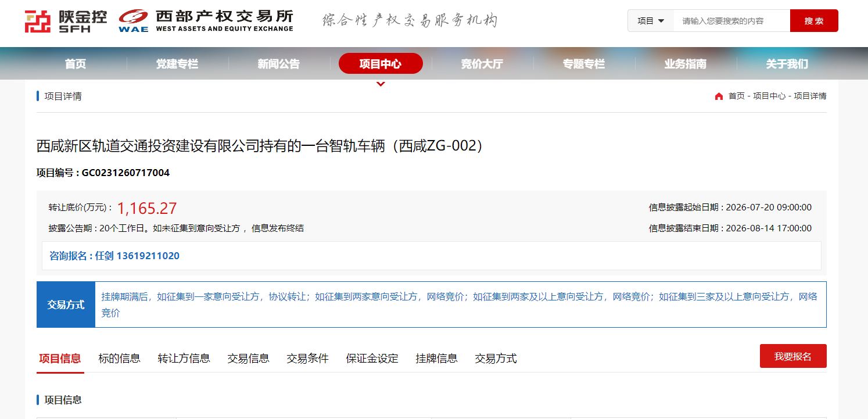This screenshot has height=419, width=868.
Task: Click the end date 2026-08-14 17:00:00
Action: 769,228
